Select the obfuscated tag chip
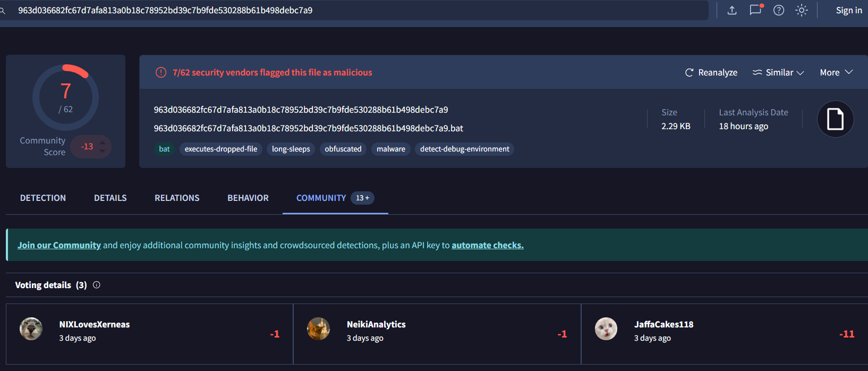868x371 pixels. 343,149
